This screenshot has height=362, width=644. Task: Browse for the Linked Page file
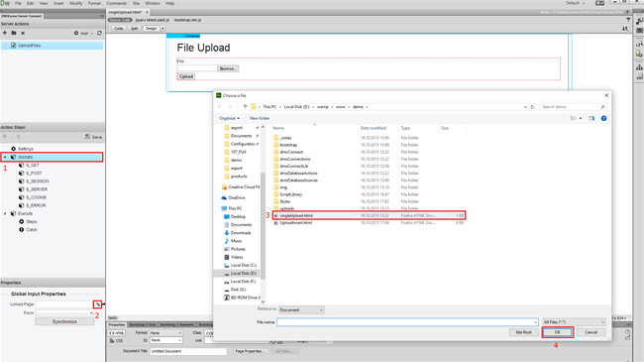(x=98, y=304)
